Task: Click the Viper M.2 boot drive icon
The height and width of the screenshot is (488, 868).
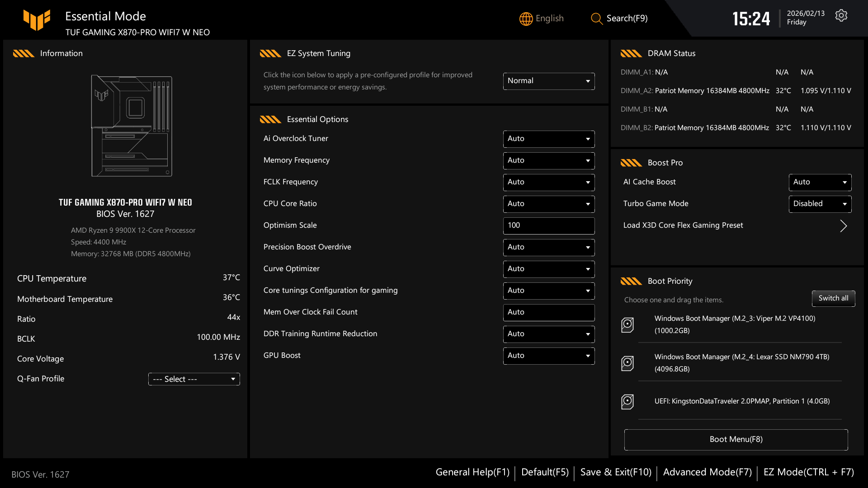Action: click(627, 324)
